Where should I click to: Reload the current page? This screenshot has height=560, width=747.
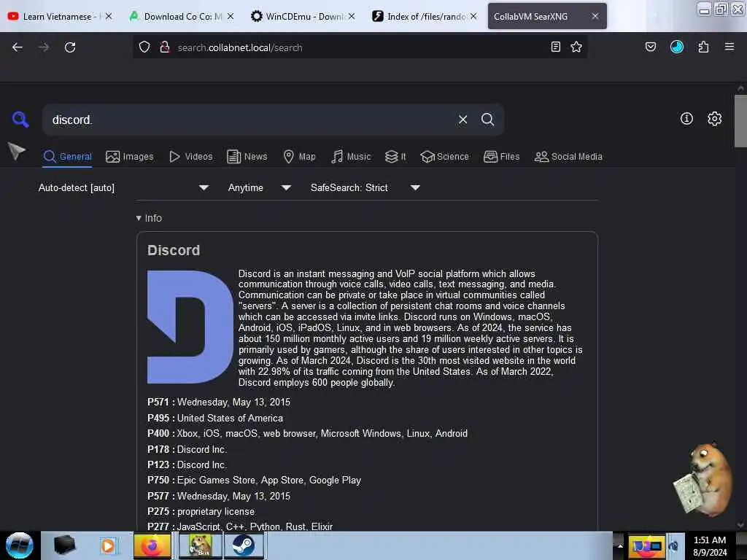pos(70,47)
